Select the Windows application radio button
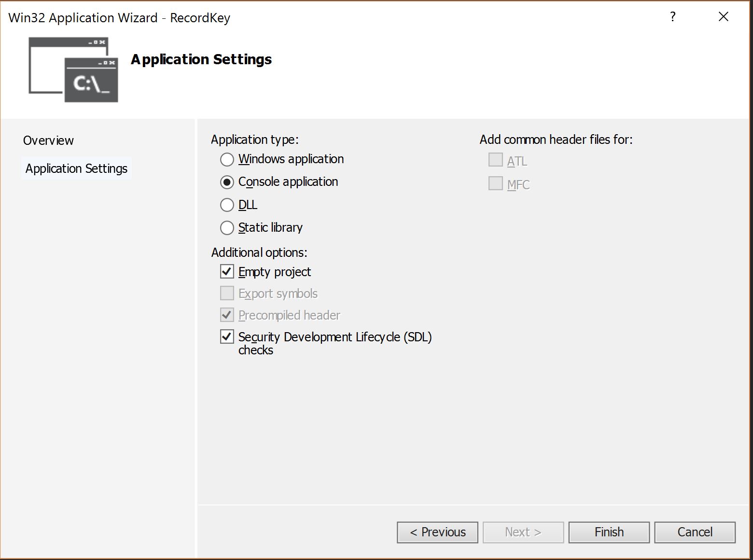 coord(227,159)
